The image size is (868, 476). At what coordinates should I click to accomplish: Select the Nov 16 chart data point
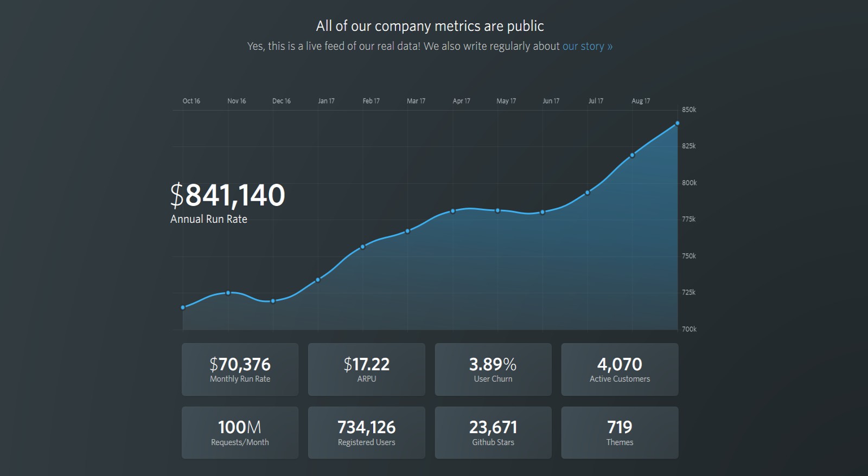(228, 293)
